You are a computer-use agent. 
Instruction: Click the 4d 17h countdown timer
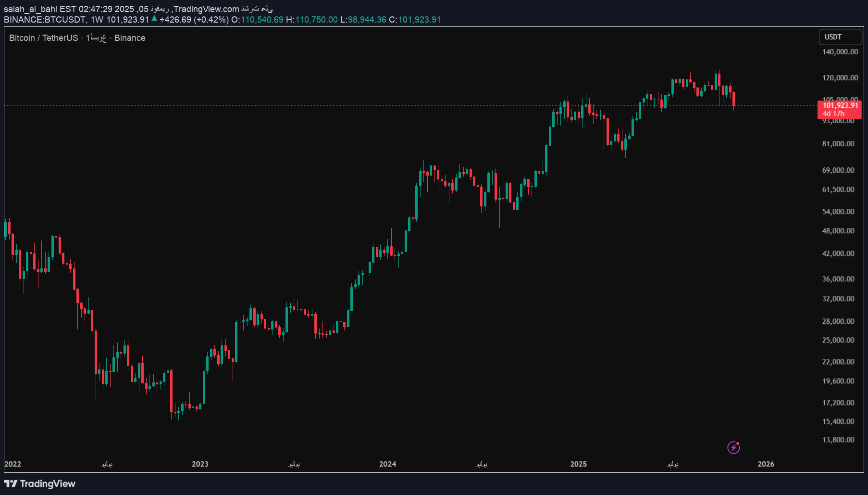click(x=835, y=113)
